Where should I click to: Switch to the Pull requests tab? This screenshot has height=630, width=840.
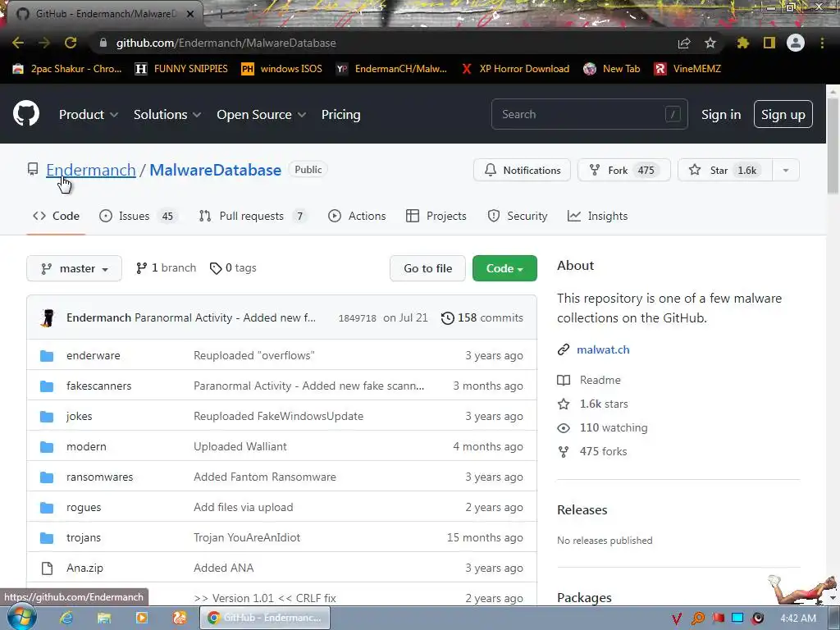pyautogui.click(x=253, y=216)
